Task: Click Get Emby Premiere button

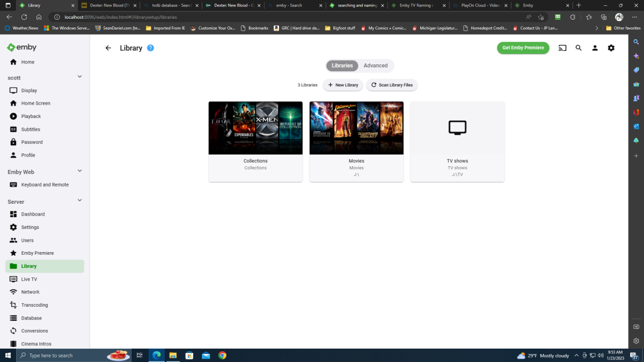Action: [523, 48]
